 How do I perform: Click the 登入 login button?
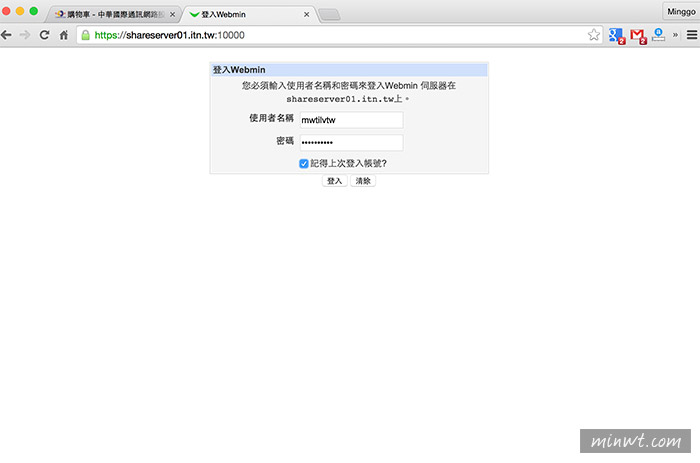click(334, 181)
